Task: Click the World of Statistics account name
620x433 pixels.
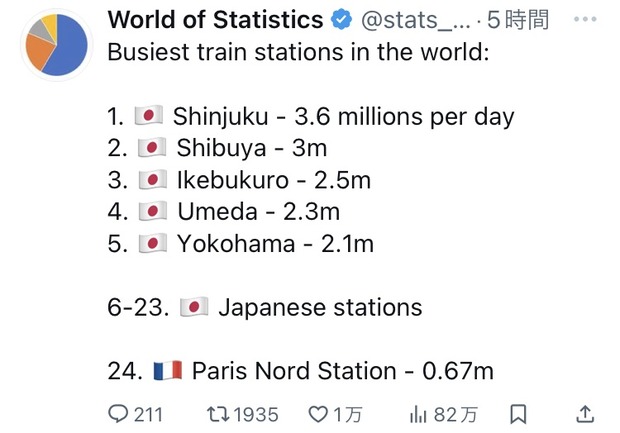Action: coord(215,19)
